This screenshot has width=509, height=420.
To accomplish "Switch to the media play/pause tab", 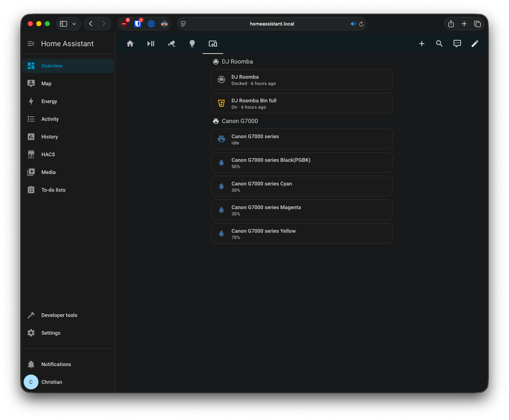I will pyautogui.click(x=151, y=44).
